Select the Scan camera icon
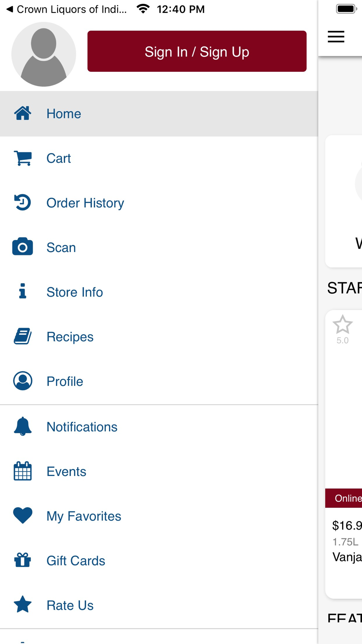 pos(22,247)
